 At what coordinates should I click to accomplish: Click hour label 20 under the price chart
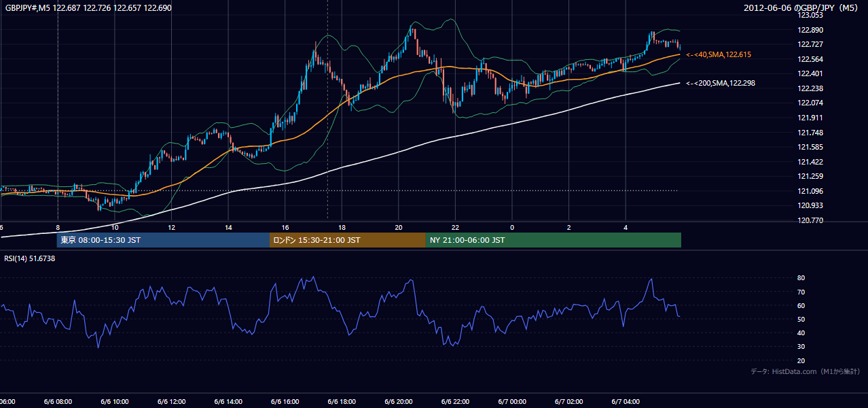click(x=399, y=228)
